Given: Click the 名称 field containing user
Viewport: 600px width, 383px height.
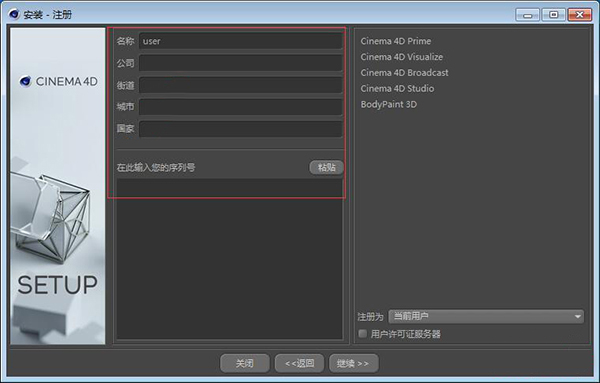Looking at the screenshot, I should tap(241, 41).
